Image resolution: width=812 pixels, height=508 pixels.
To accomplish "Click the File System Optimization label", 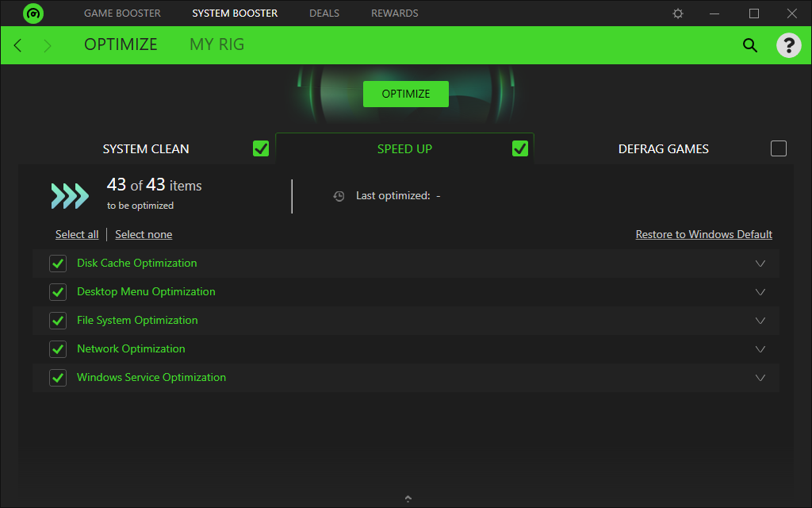I will [137, 320].
